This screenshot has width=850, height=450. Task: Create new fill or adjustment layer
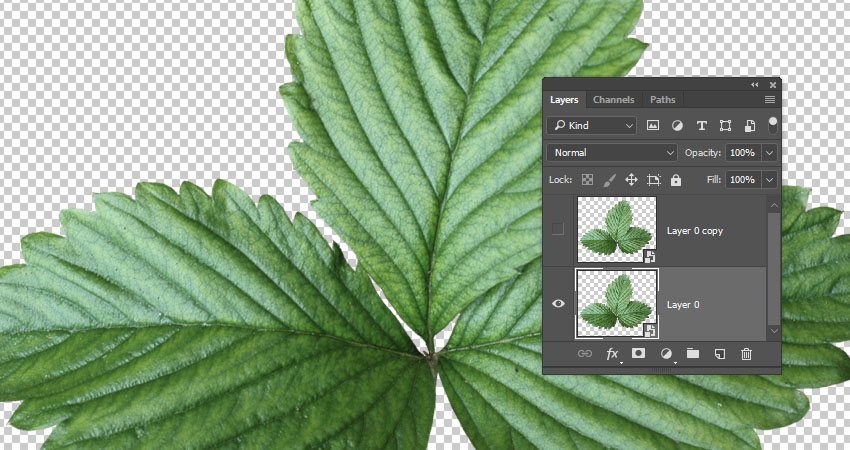point(666,354)
